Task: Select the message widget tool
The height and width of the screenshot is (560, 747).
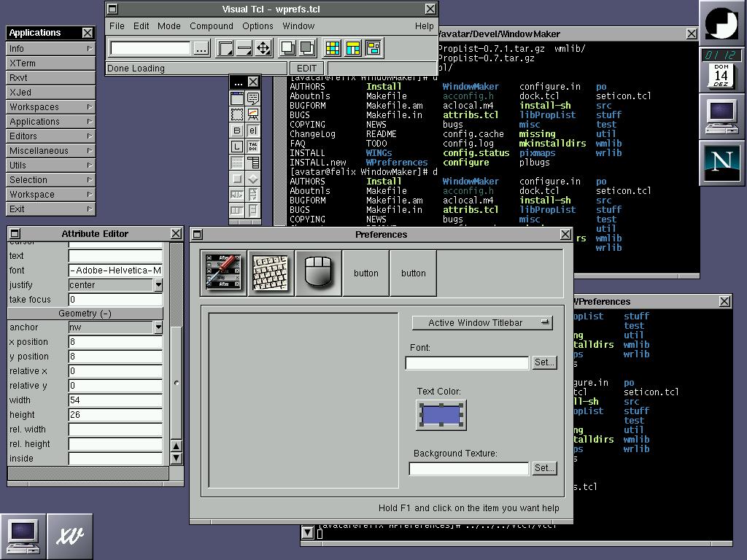Action: point(253,98)
